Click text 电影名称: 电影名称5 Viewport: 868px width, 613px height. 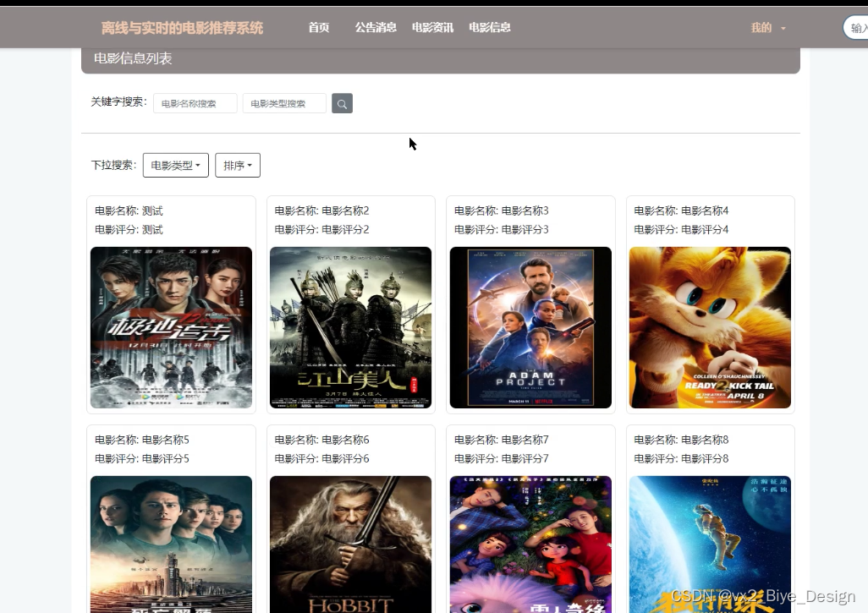click(x=142, y=440)
